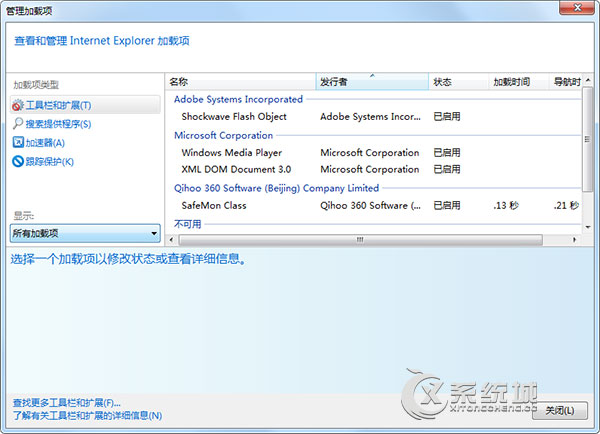Screen dimensions: 600x434
Task: Click the Accelerators arrow icon
Action: [x=18, y=142]
